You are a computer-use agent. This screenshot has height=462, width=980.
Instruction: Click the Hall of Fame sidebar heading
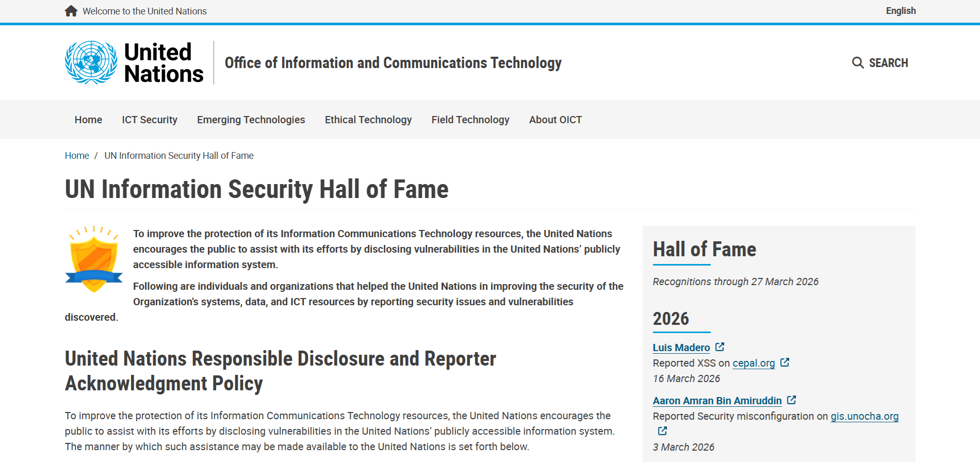click(705, 250)
